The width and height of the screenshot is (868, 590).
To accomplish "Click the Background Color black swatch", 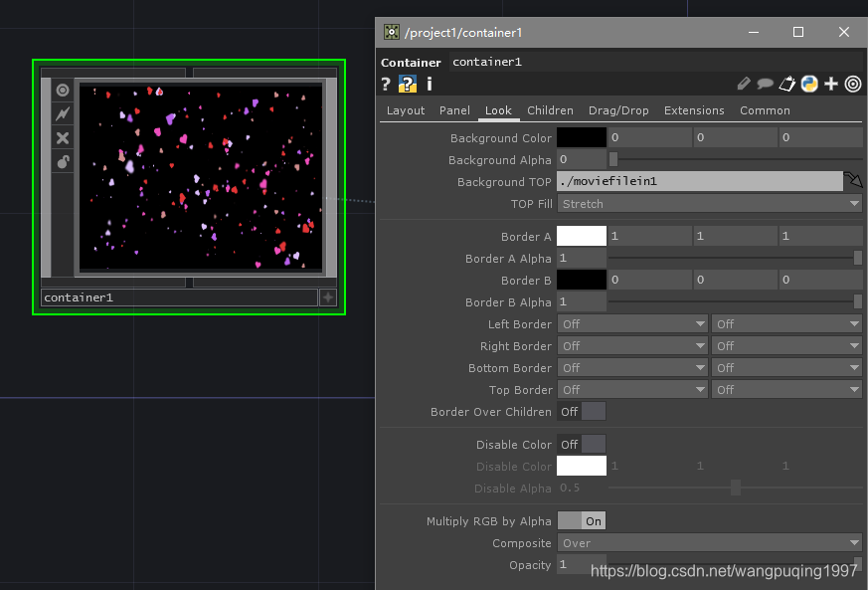I will [582, 137].
